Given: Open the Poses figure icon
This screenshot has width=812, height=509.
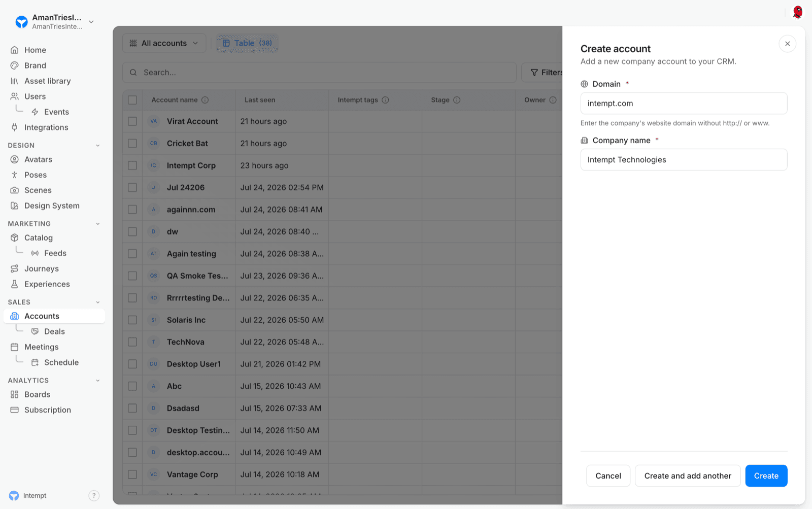Looking at the screenshot, I should [15, 175].
